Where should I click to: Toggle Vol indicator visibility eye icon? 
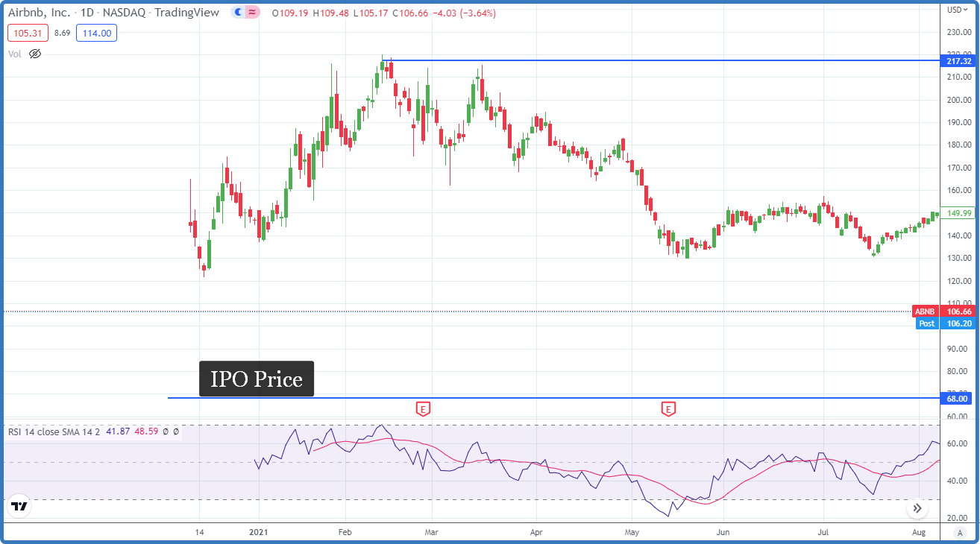[x=34, y=54]
